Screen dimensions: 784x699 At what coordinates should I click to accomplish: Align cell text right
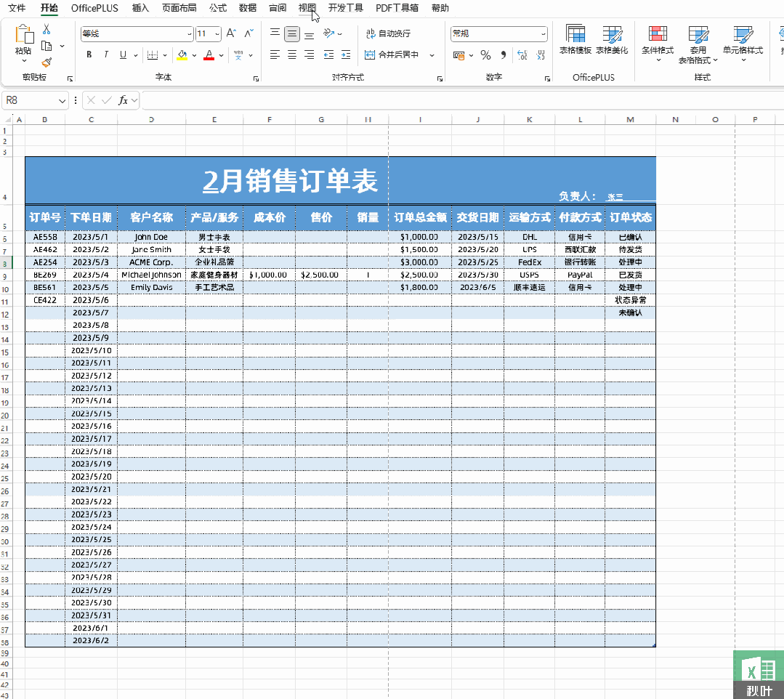click(310, 55)
